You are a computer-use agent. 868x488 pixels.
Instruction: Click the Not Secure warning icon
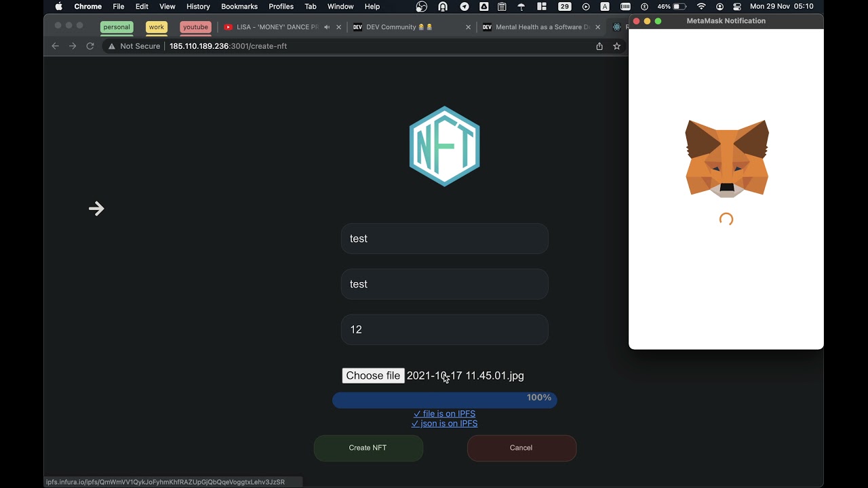pos(112,46)
